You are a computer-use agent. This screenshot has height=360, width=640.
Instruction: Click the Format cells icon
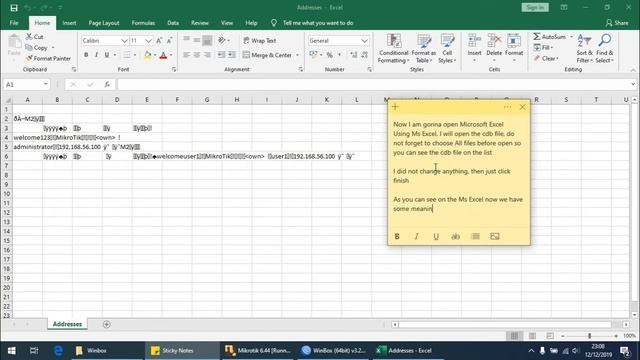pos(513,41)
